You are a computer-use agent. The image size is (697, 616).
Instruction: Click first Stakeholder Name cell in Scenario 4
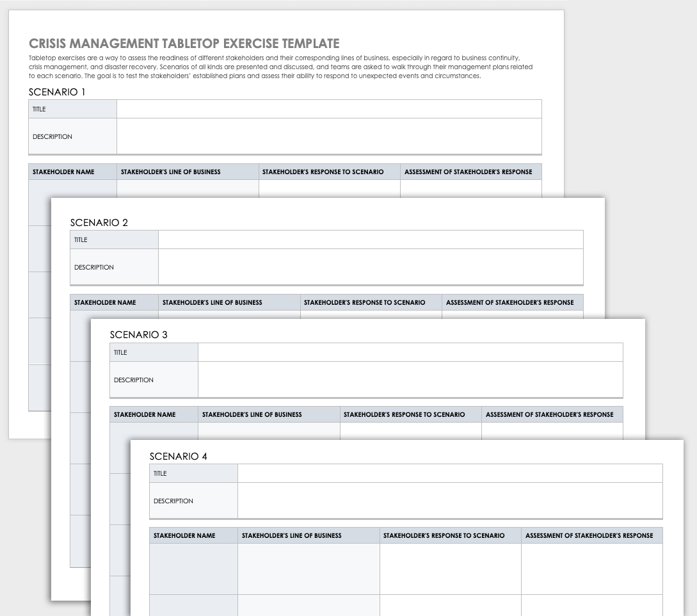coord(194,569)
